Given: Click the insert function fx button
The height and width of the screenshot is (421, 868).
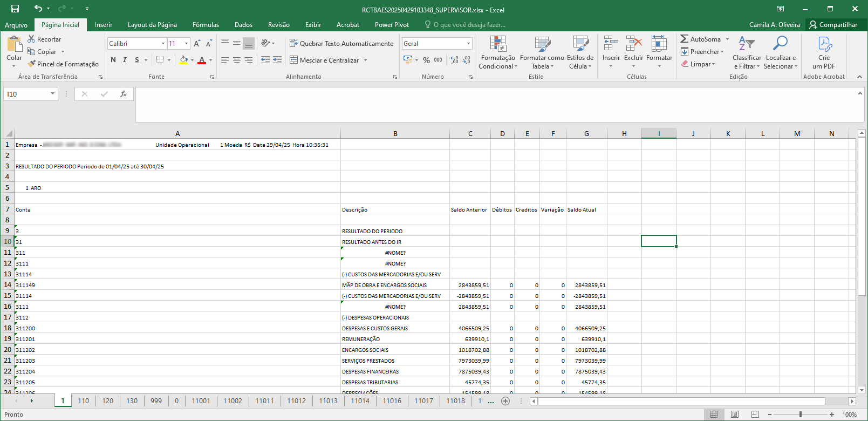Looking at the screenshot, I should [124, 94].
